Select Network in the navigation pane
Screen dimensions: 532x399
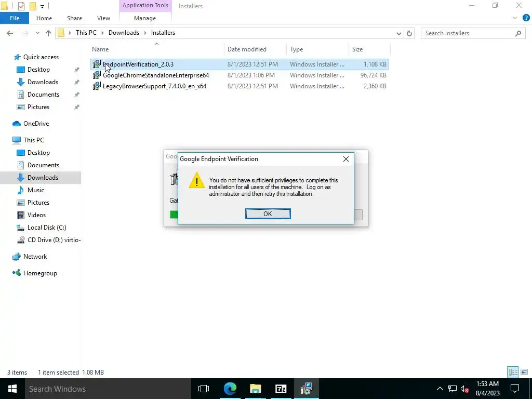coord(35,257)
